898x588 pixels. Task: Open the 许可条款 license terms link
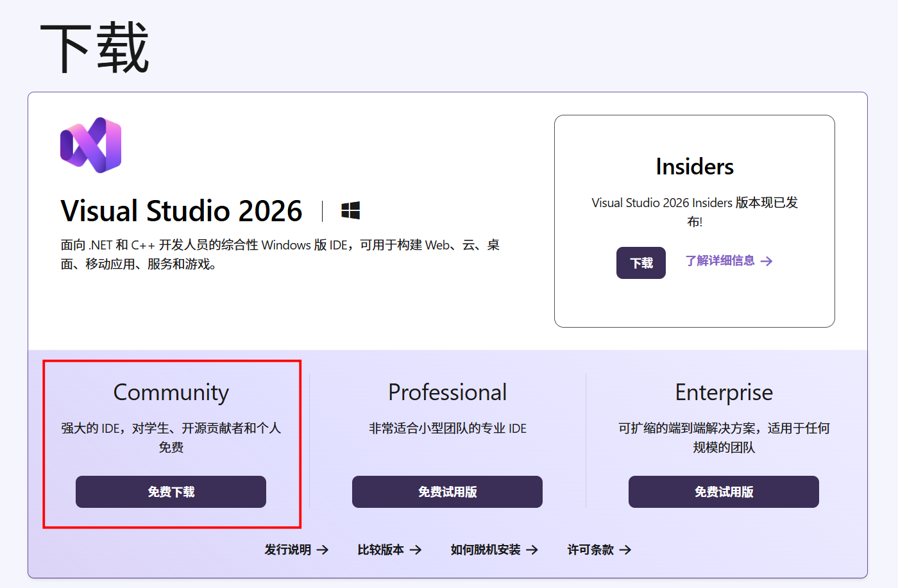[x=591, y=550]
